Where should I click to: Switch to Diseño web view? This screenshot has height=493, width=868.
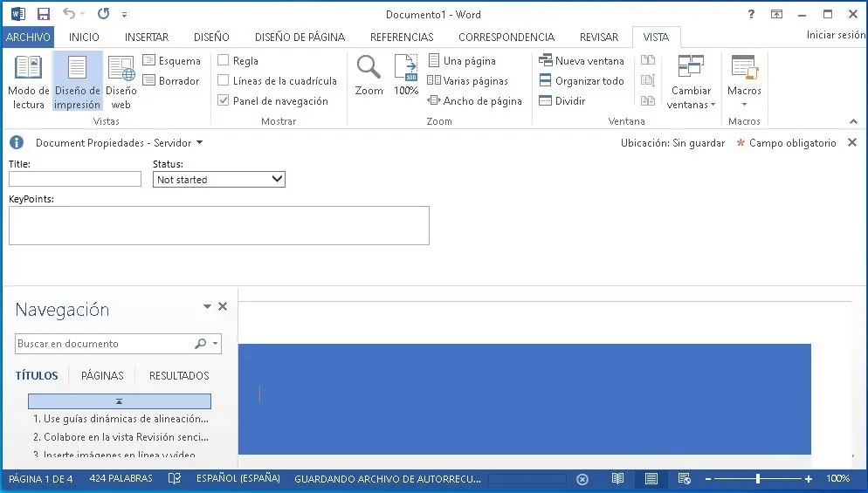point(121,81)
